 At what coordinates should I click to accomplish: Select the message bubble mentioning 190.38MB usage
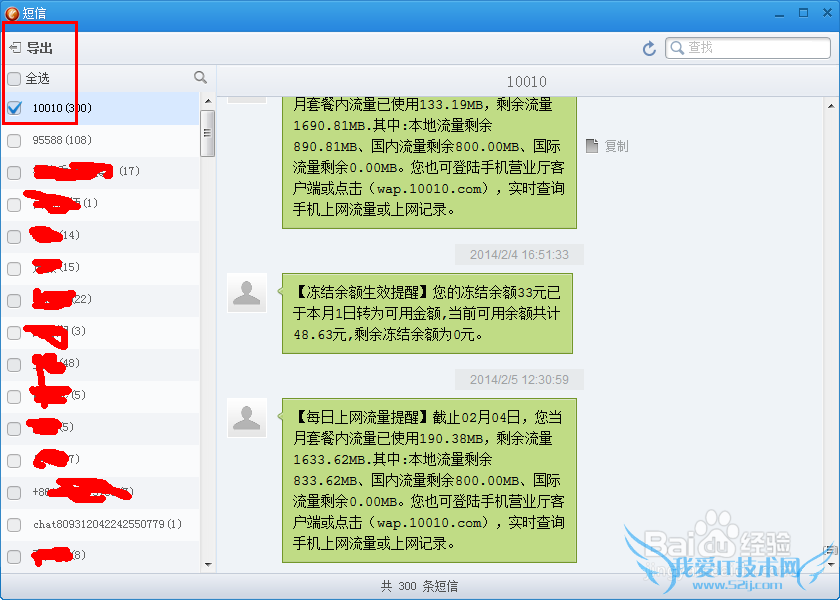[429, 481]
